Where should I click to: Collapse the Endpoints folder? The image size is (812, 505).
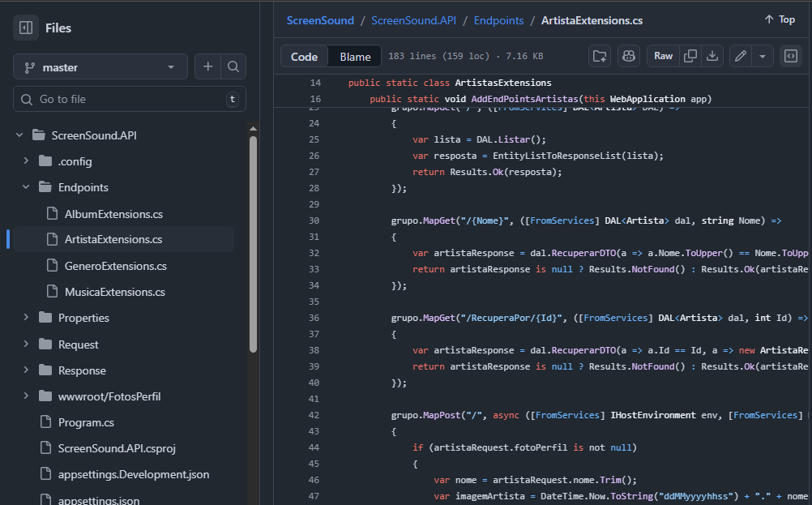click(x=26, y=187)
